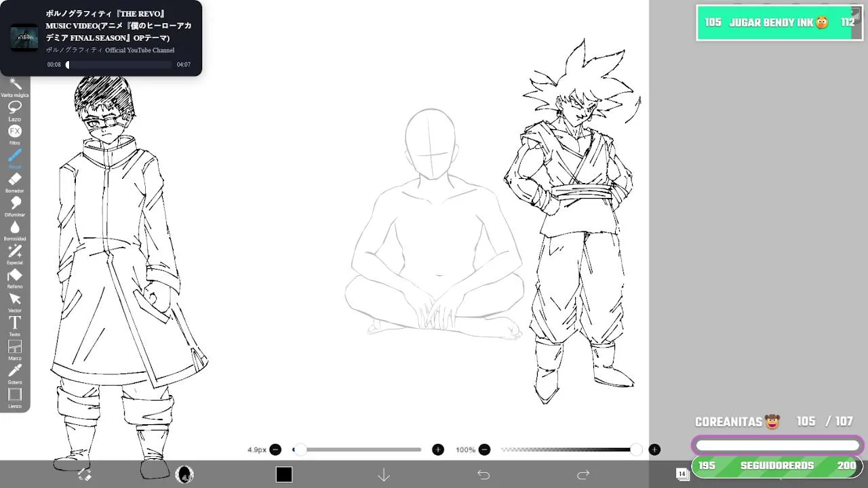Increase opacity with plus button

click(654, 449)
